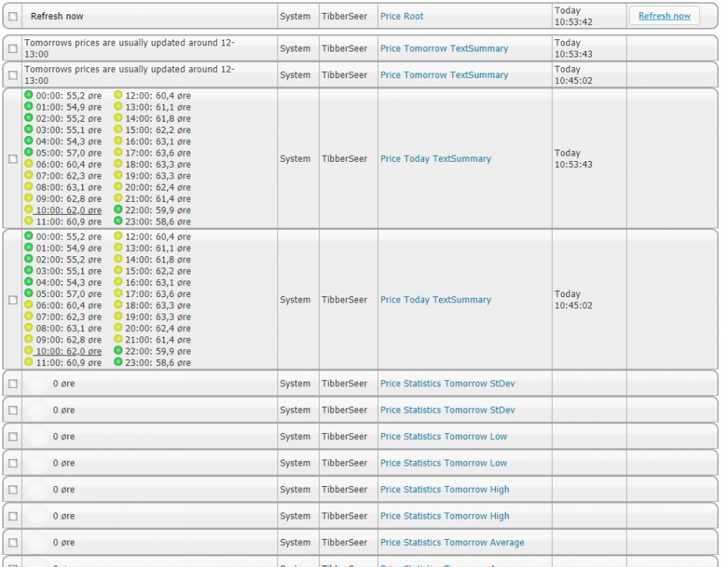
Task: Click green dot beside 00:00 in upper price list
Action: point(29,95)
